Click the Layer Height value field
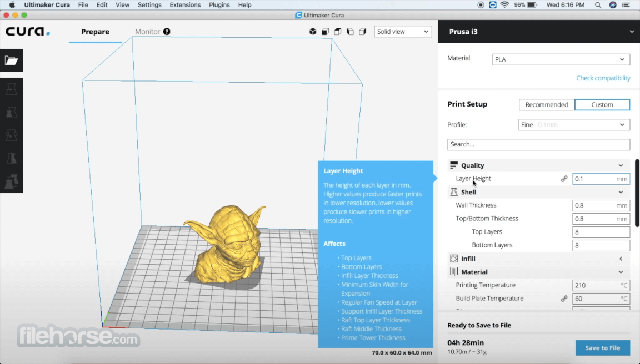640x364 pixels. pos(601,179)
